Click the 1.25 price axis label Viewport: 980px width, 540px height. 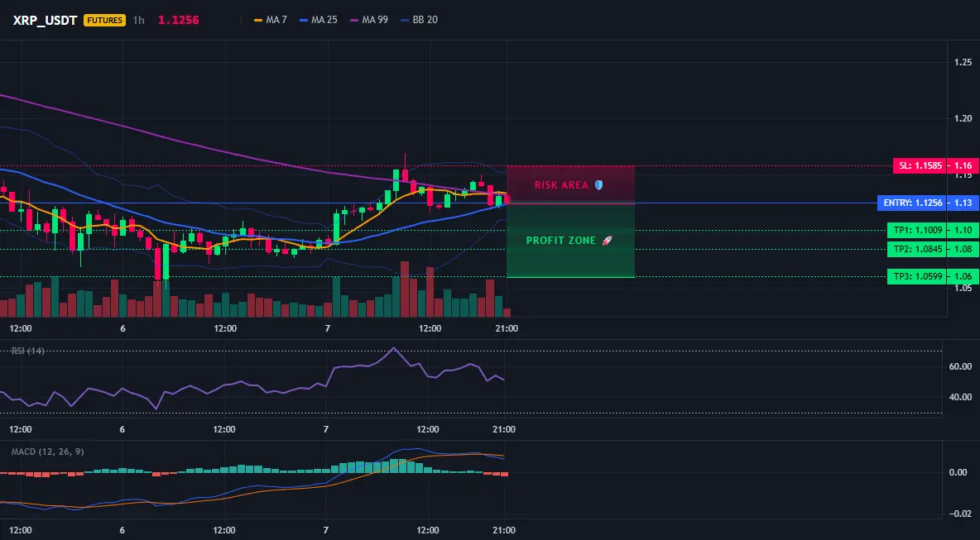click(963, 62)
